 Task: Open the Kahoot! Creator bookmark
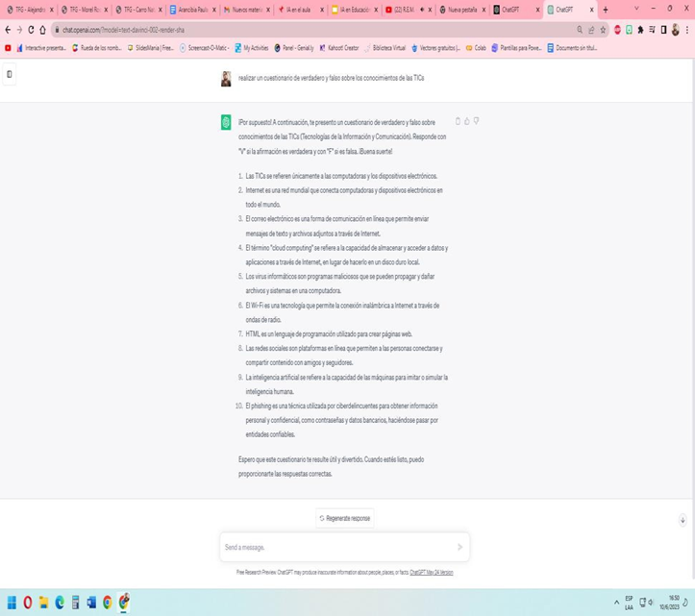click(342, 48)
